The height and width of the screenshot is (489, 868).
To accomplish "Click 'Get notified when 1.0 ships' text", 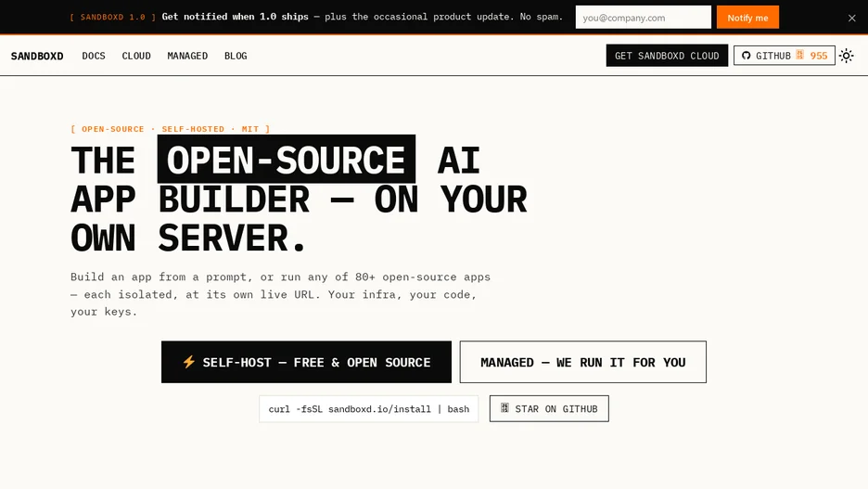I will pyautogui.click(x=236, y=17).
